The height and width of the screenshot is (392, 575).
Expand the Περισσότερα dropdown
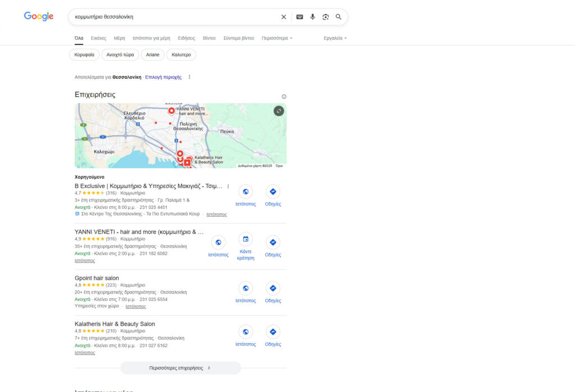coord(277,38)
